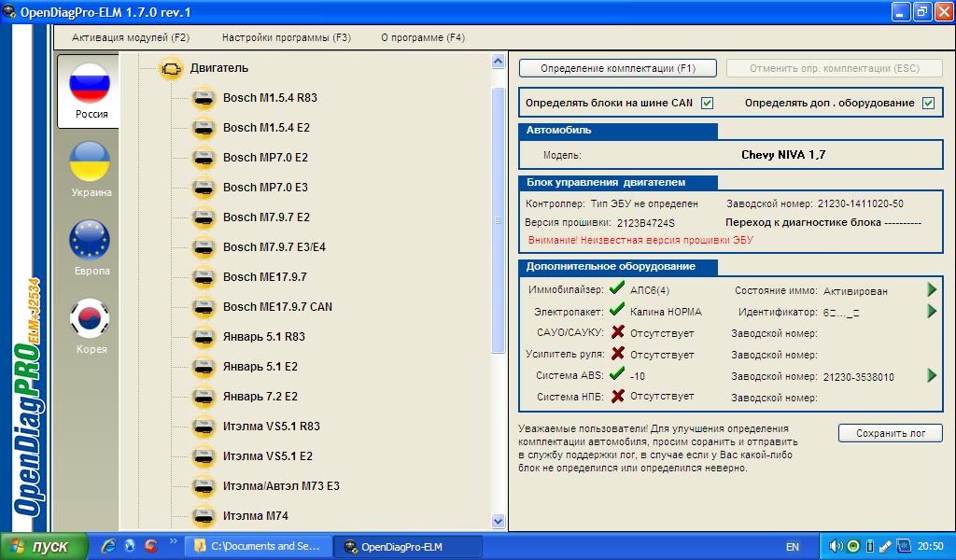Screen dimensions: 956x560
Task: Open Internet Explorer from quick launch
Action: 108,546
